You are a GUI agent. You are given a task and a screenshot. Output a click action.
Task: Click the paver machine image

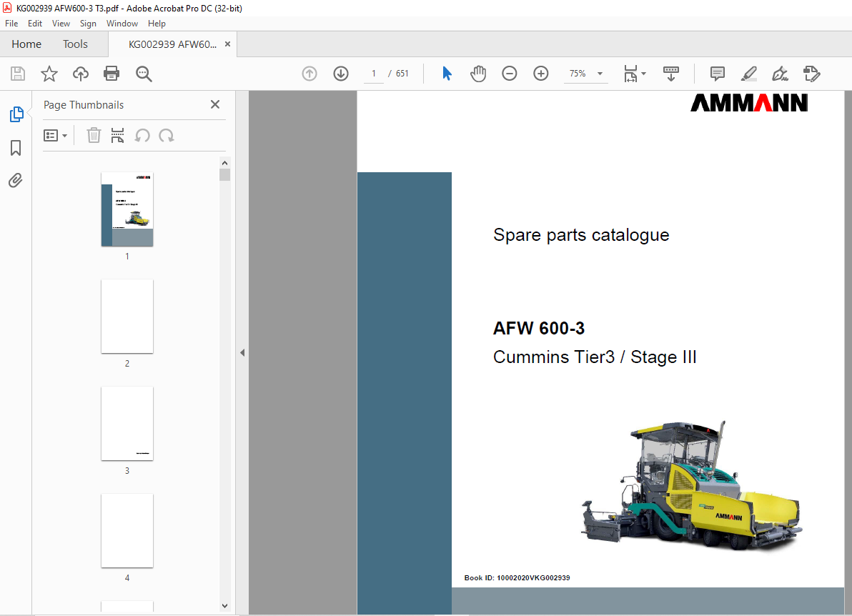(692, 486)
